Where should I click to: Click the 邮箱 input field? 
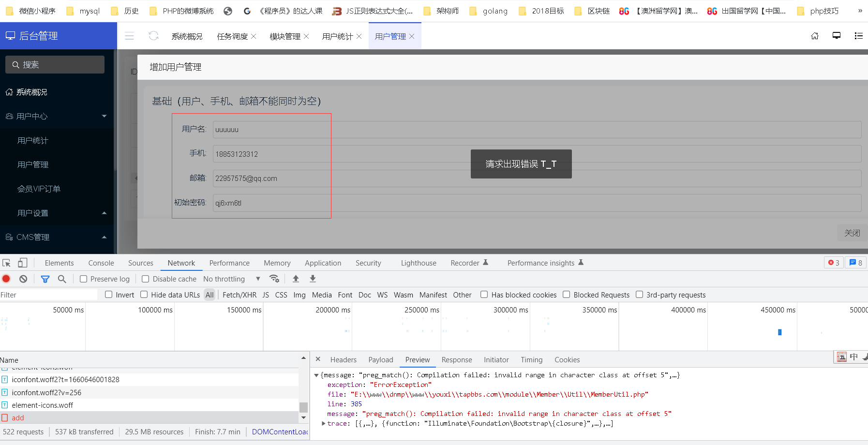pyautogui.click(x=537, y=178)
